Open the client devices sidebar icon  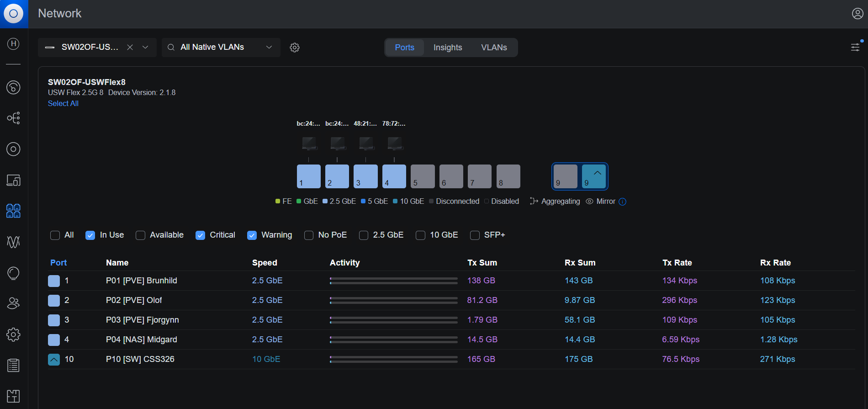coord(13,180)
